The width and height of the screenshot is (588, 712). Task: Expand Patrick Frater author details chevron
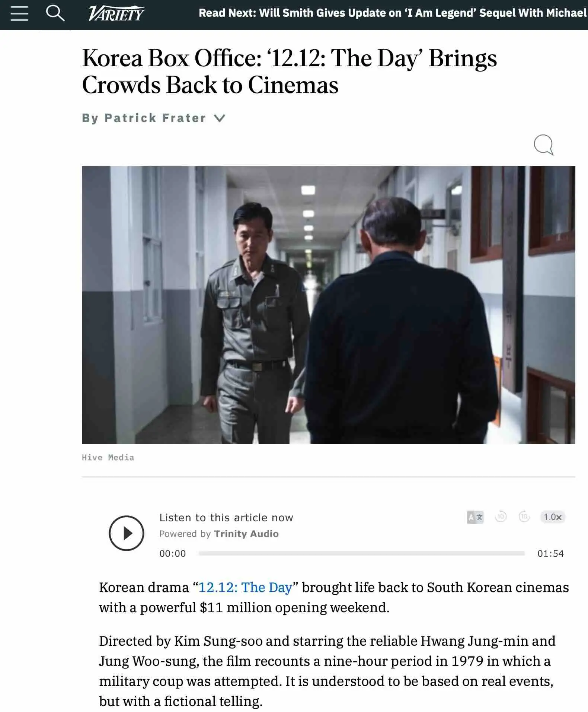[x=220, y=118]
